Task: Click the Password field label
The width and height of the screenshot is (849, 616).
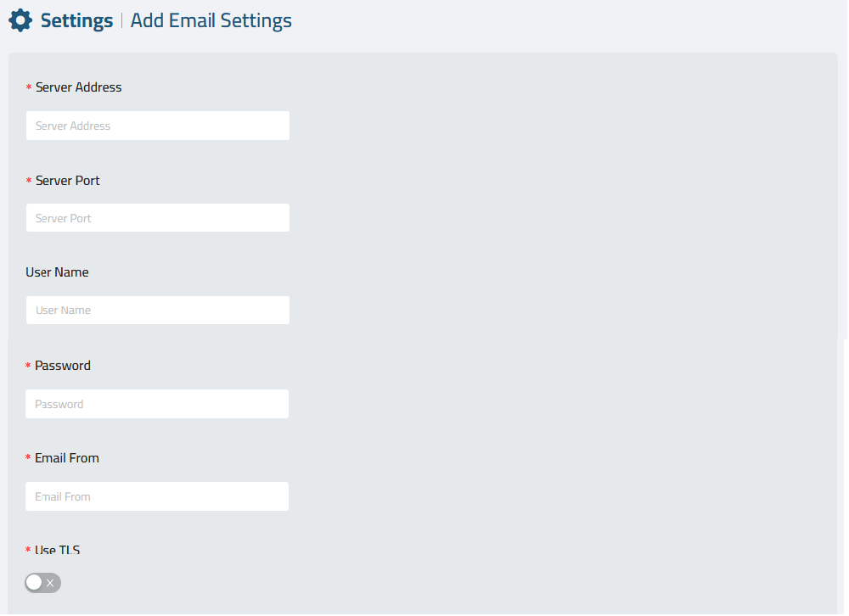Action: 63,366
